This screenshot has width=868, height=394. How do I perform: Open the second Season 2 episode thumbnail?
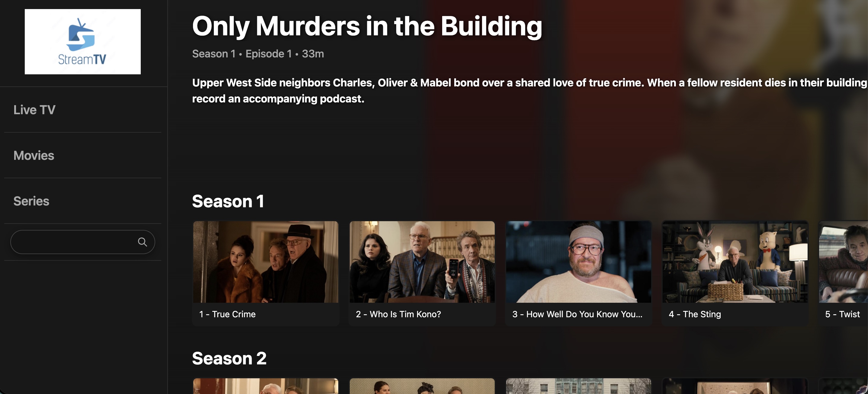(x=422, y=386)
